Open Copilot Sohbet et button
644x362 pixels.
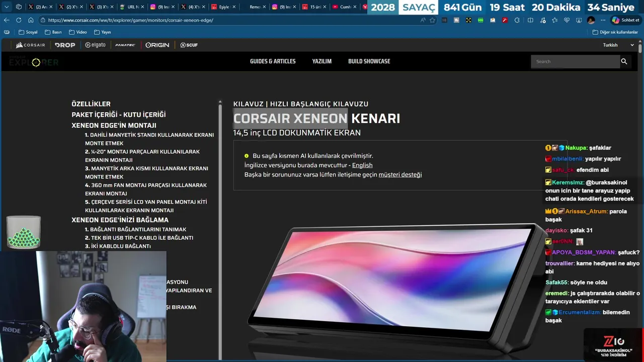[625, 20]
